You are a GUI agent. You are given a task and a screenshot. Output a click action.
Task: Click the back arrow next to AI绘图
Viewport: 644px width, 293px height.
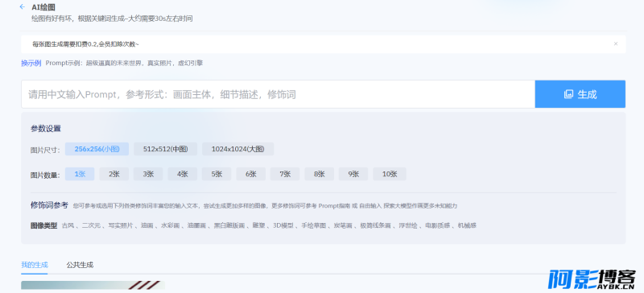click(x=23, y=6)
